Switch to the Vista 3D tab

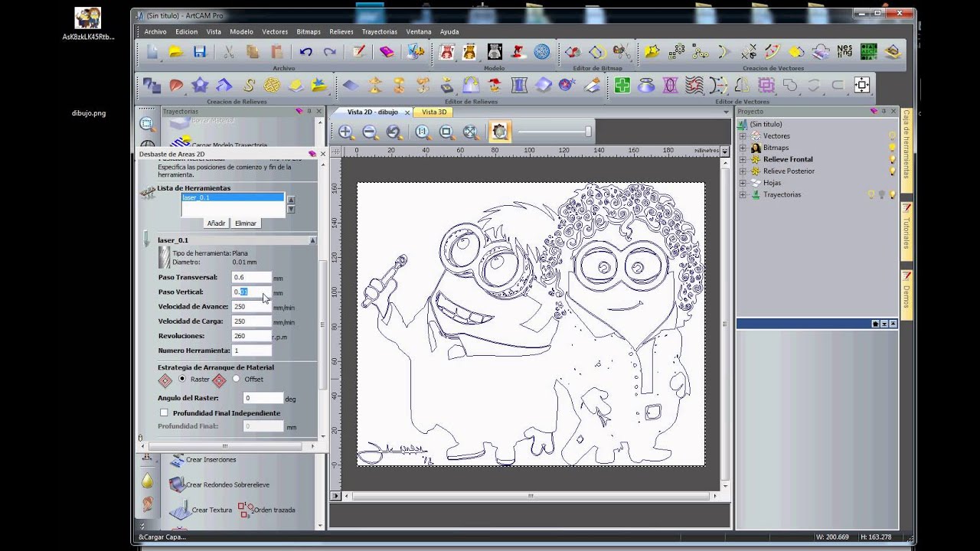point(434,112)
